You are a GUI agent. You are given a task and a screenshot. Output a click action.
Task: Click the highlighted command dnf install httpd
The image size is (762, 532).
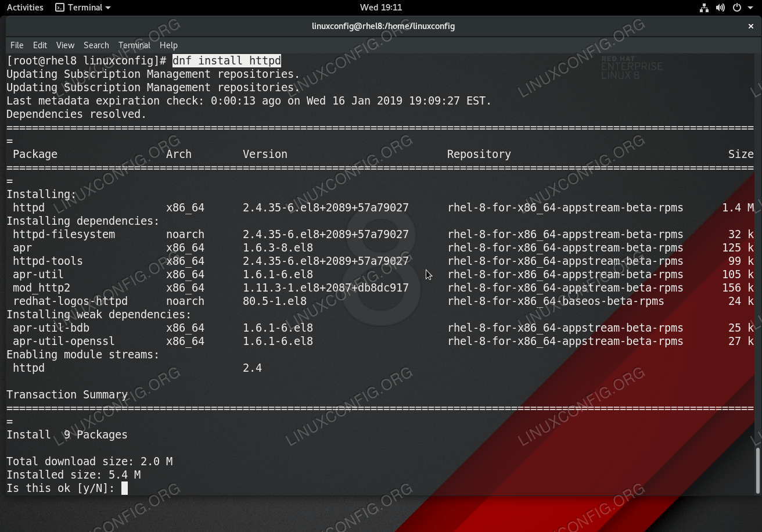[x=227, y=61]
